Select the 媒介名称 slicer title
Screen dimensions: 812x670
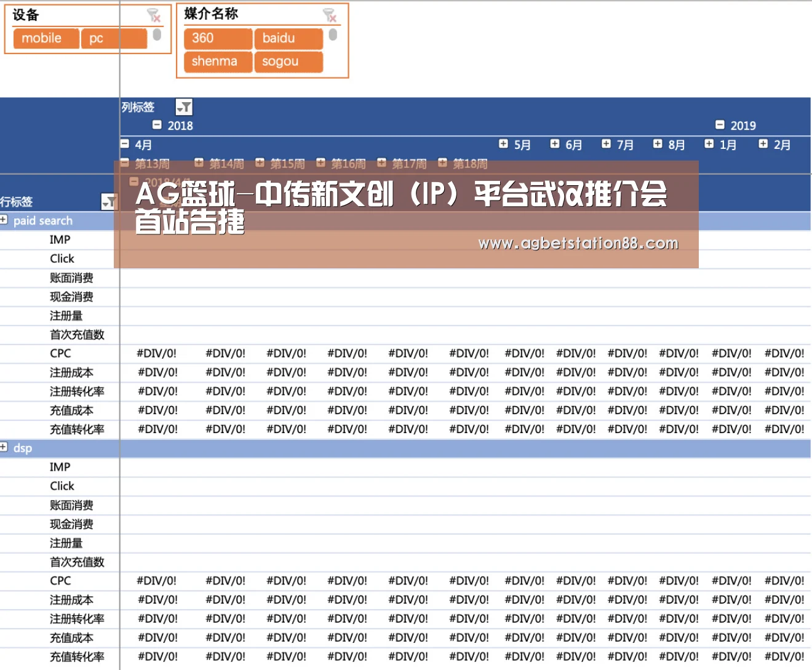coord(211,14)
